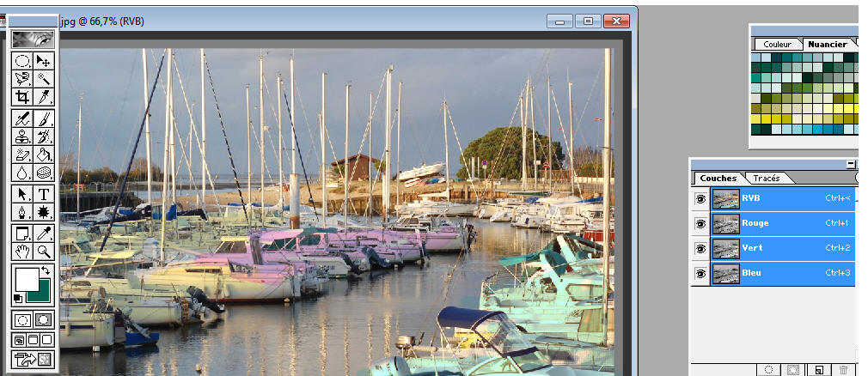Select the Airbrush tool
This screenshot has height=376, width=868.
click(22, 118)
